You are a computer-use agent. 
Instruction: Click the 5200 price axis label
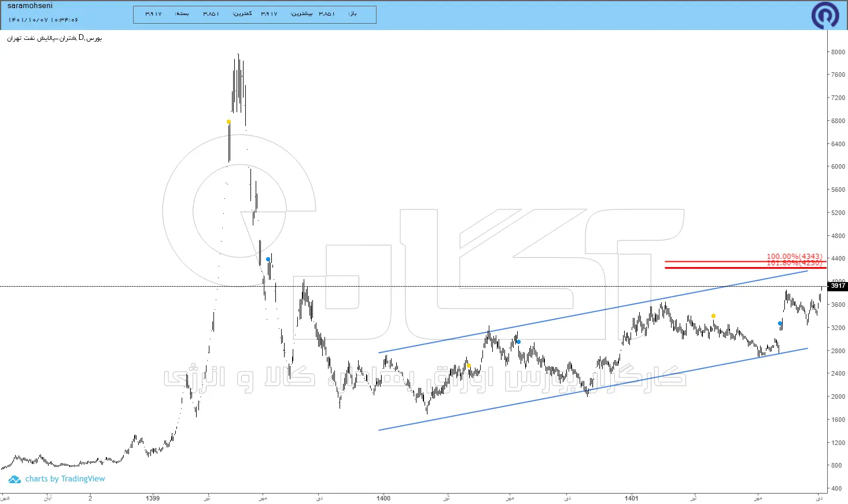point(838,213)
